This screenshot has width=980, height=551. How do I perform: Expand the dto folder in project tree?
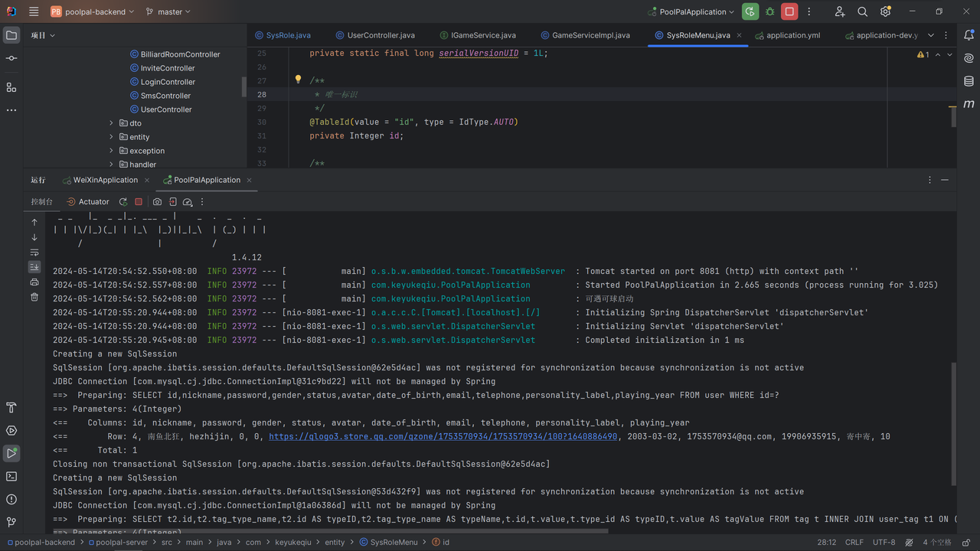pyautogui.click(x=111, y=123)
